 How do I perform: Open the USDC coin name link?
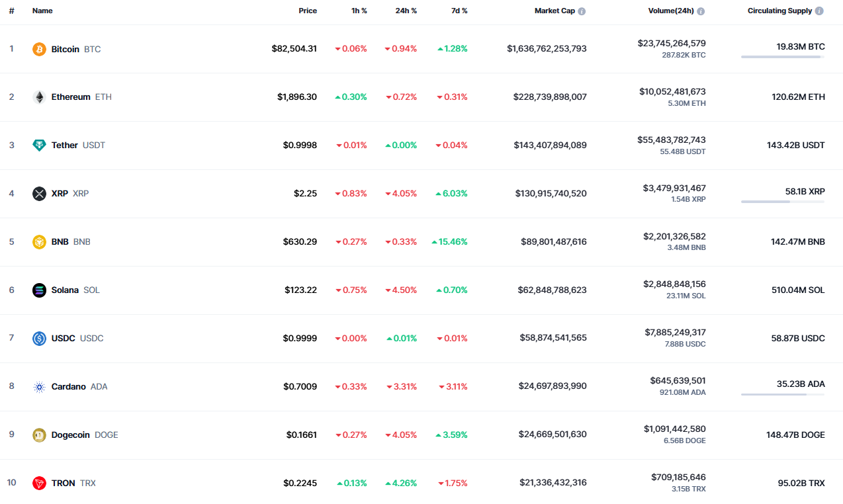64,338
